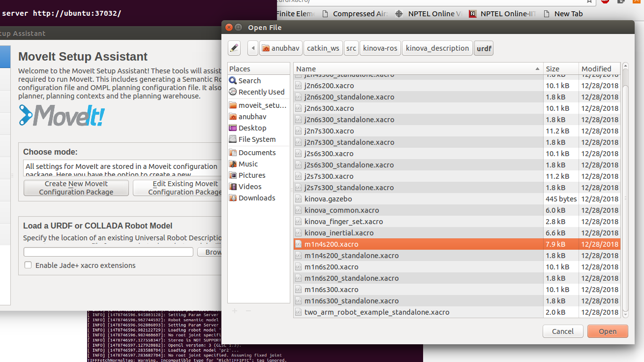Open the Downloads folder in Places
The width and height of the screenshot is (644, 362).
tap(252, 198)
